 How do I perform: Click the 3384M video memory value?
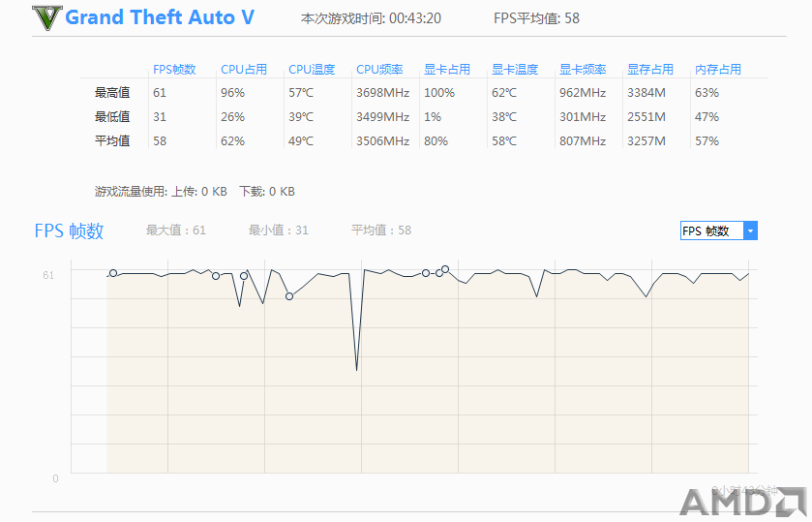click(647, 93)
